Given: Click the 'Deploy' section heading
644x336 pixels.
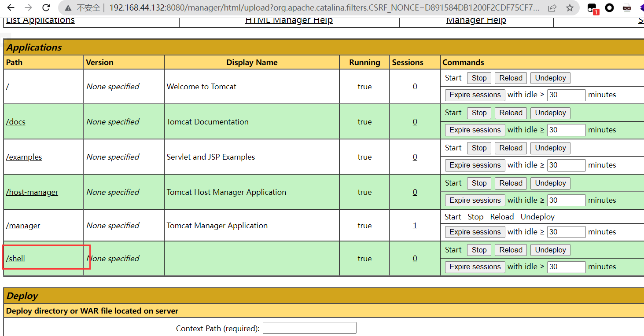Looking at the screenshot, I should (22, 296).
